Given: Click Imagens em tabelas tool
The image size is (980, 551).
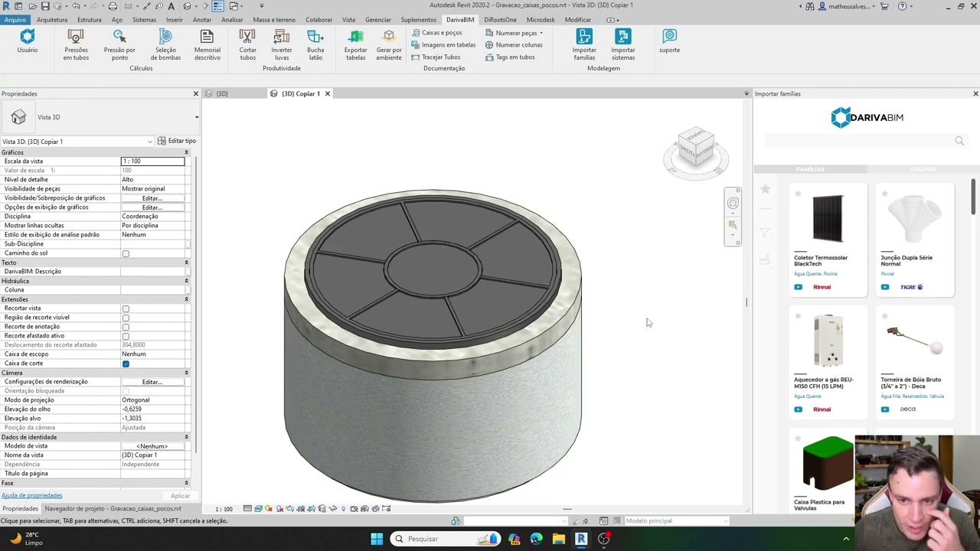Looking at the screenshot, I should [x=443, y=44].
